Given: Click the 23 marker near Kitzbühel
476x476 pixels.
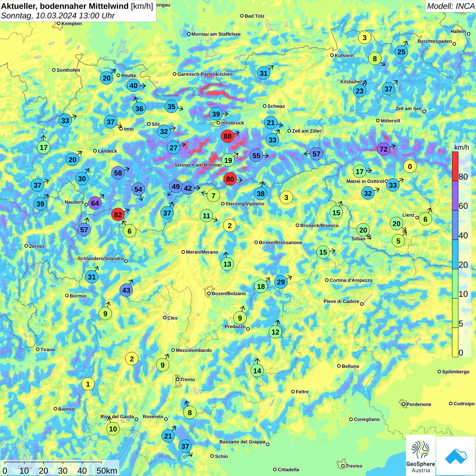Looking at the screenshot, I should pyautogui.click(x=359, y=91).
